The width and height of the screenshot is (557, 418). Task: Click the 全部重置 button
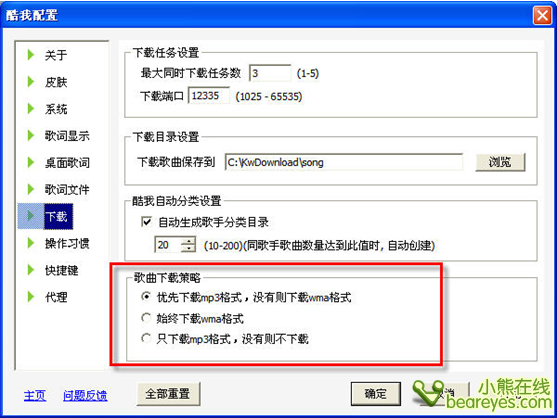coord(168,393)
